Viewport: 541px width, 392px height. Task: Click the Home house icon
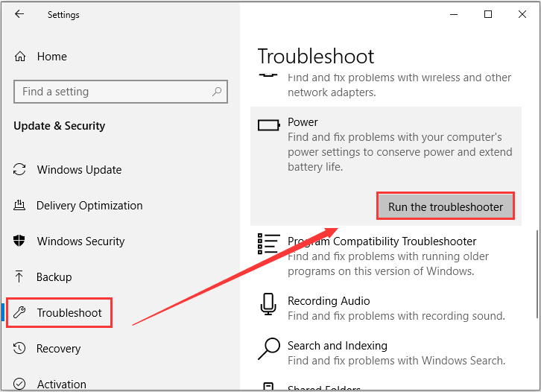point(20,56)
